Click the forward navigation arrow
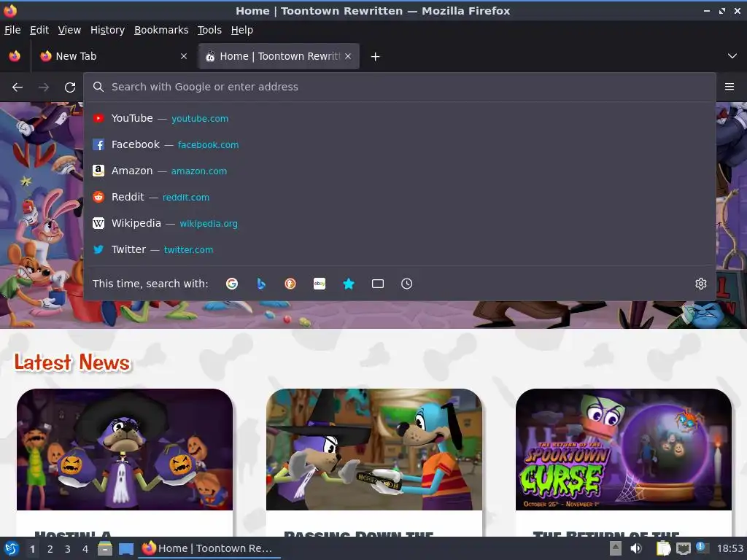747x560 pixels. [43, 87]
